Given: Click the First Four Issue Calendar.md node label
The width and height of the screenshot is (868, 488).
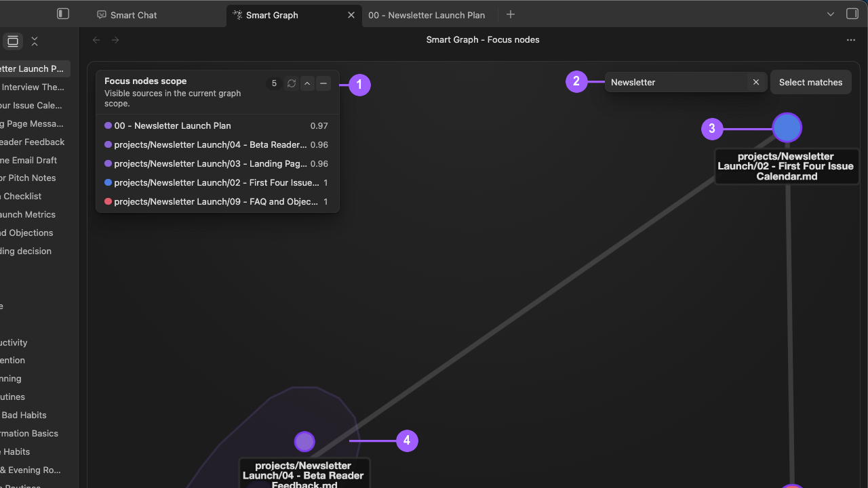Looking at the screenshot, I should (786, 166).
